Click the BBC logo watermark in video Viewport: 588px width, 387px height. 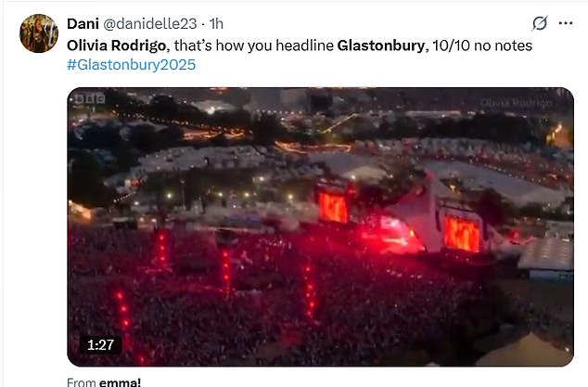(x=89, y=99)
